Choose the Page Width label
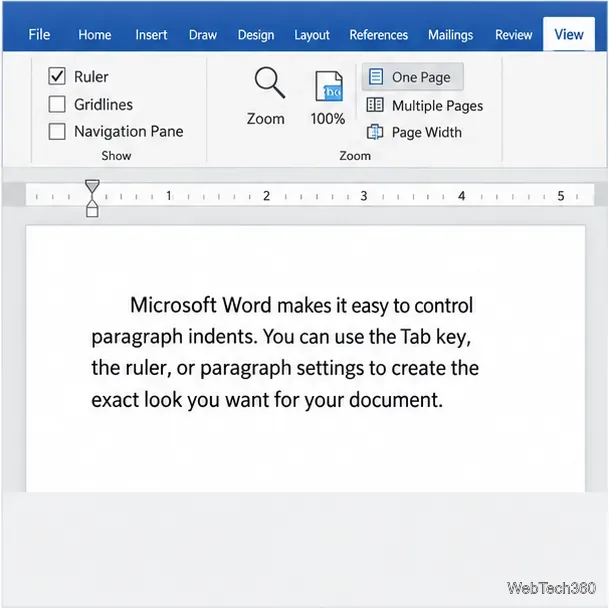 click(427, 132)
